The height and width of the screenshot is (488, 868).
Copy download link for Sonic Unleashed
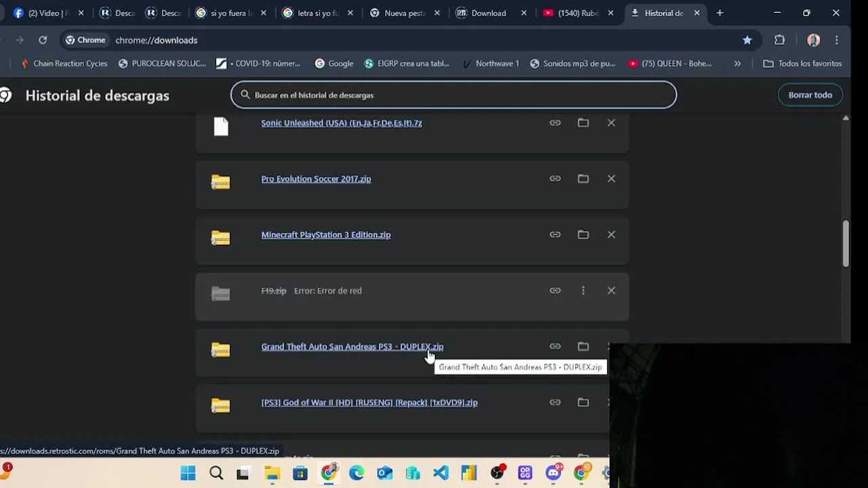pos(555,123)
